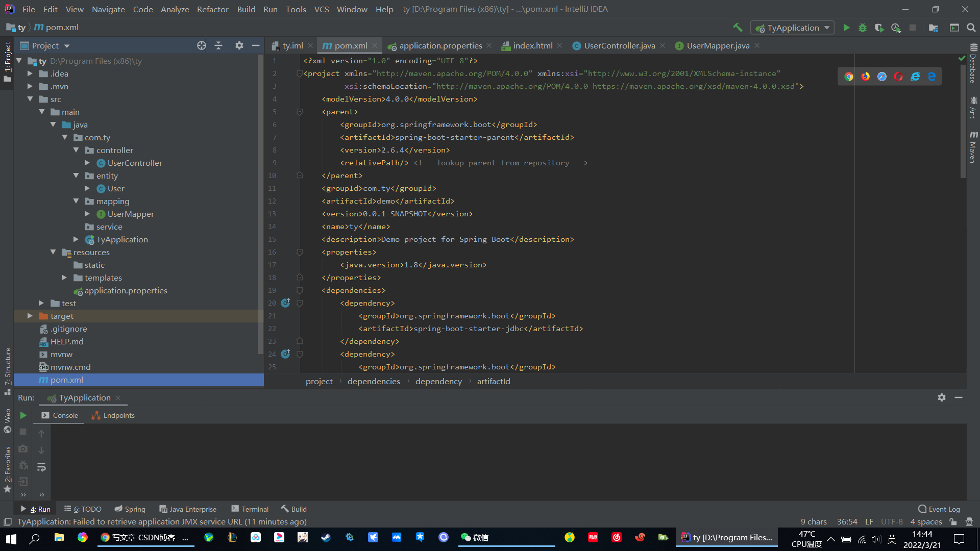Toggle the Database tool window sidebar
Screen dimensions: 980x551
click(x=973, y=64)
